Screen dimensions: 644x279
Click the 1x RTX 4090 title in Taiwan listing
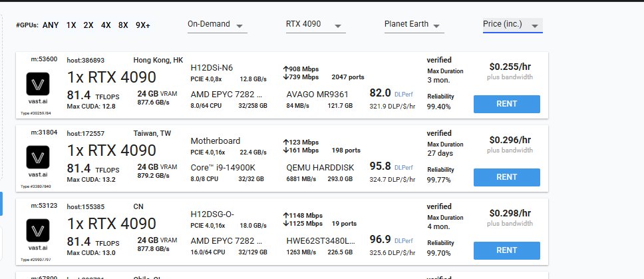click(x=111, y=150)
